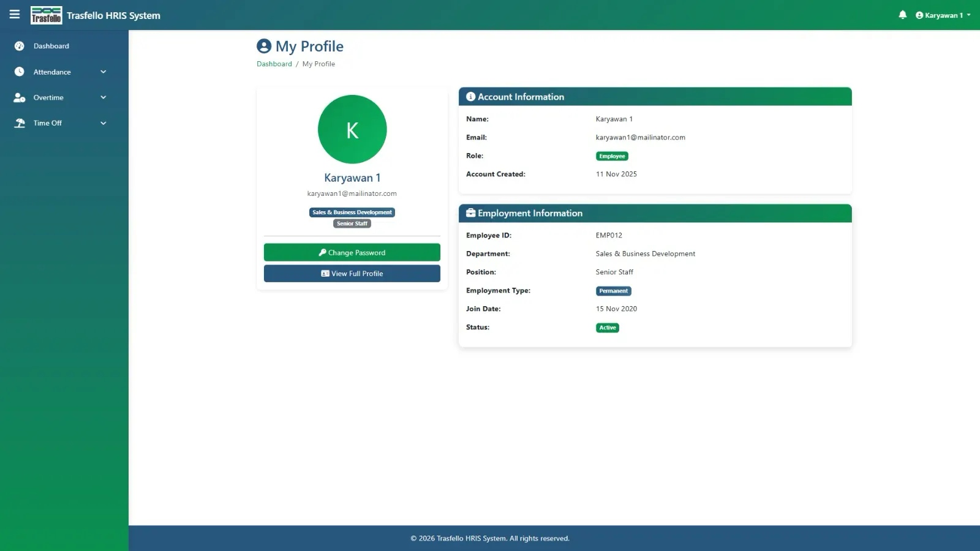The width and height of the screenshot is (980, 551).
Task: Click the Employee role badge
Action: point(612,156)
